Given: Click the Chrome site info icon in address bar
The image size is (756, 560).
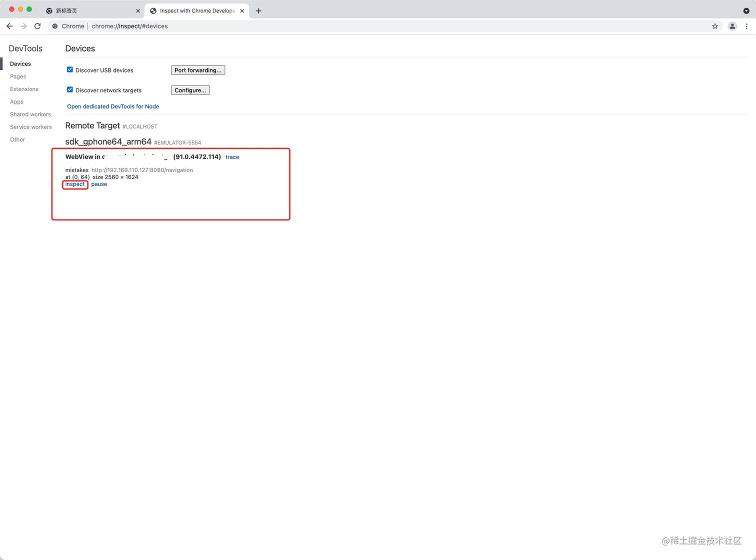Looking at the screenshot, I should tap(55, 26).
